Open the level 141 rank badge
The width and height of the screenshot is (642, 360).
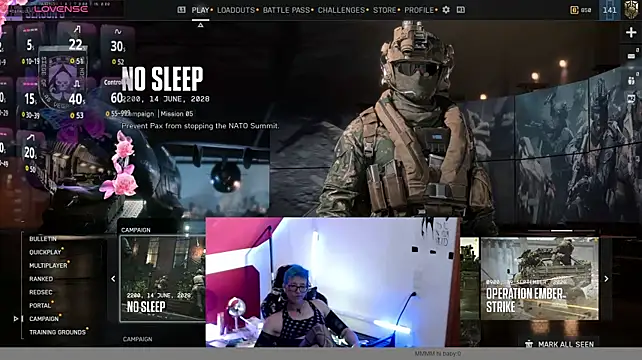click(610, 10)
